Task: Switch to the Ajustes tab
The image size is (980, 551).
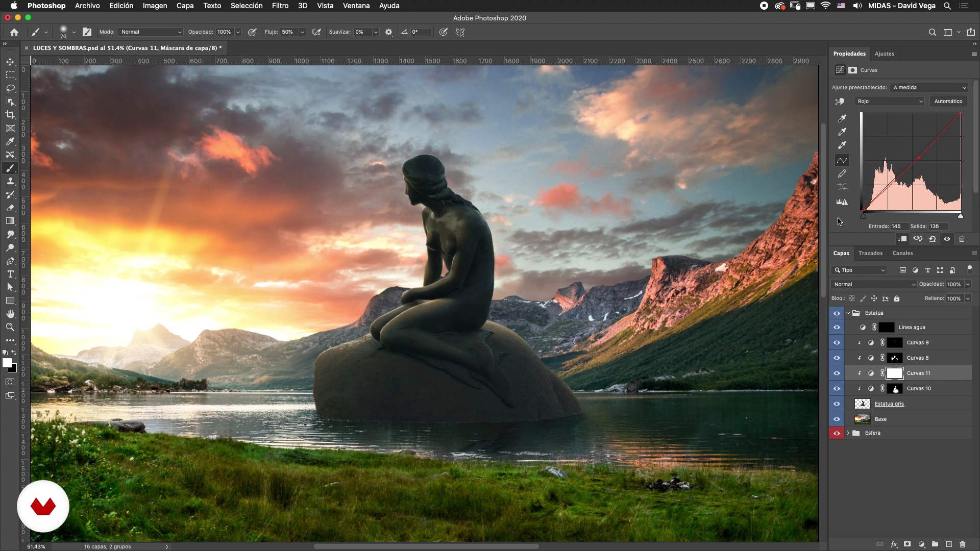Action: [885, 54]
